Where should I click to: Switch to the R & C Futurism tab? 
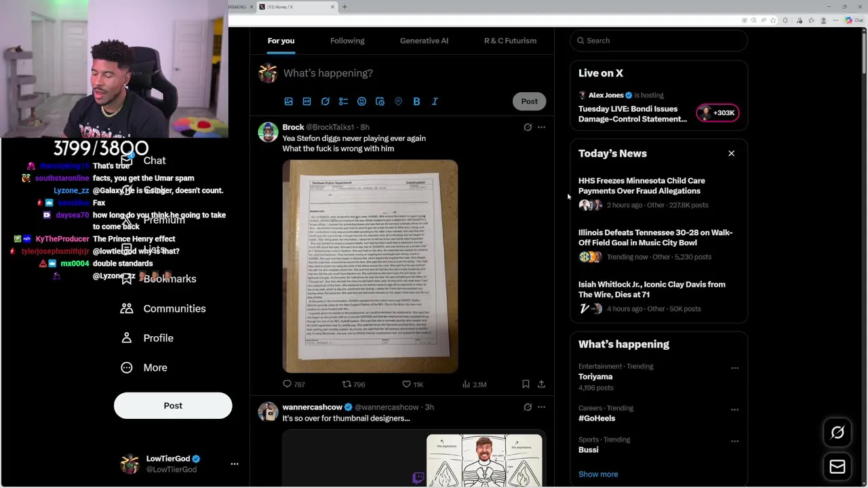tap(510, 41)
